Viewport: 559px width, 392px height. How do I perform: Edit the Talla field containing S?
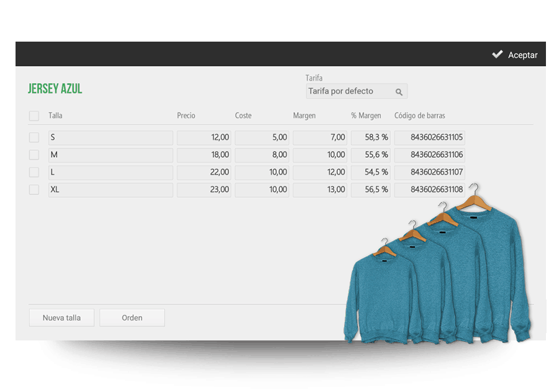(x=110, y=137)
